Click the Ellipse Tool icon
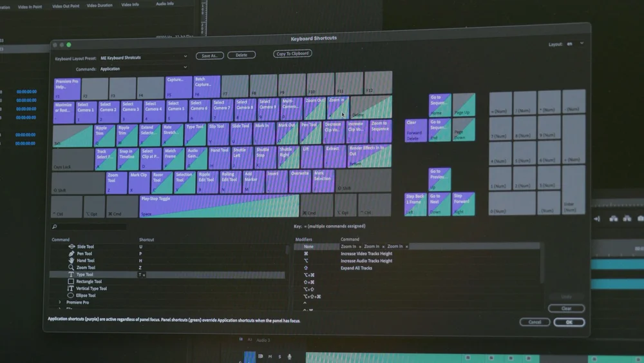Viewport: 644px width, 363px height. 70,295
